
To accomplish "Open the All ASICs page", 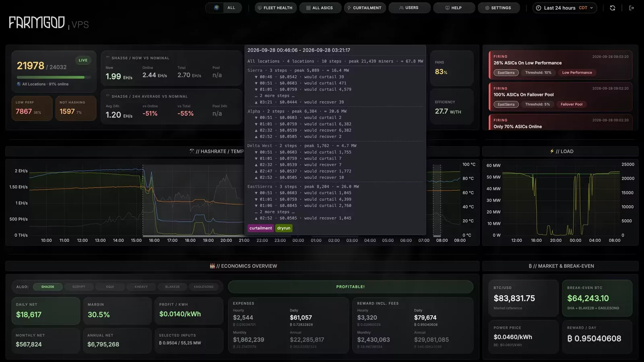I will (x=320, y=8).
